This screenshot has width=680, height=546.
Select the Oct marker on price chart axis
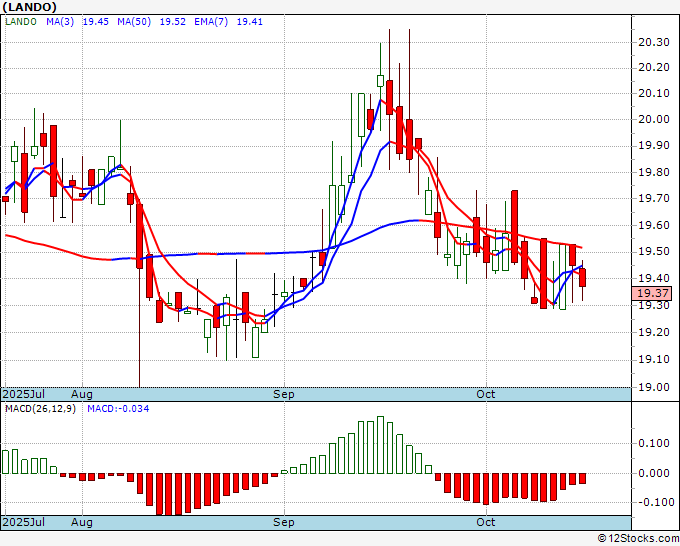[x=486, y=394]
